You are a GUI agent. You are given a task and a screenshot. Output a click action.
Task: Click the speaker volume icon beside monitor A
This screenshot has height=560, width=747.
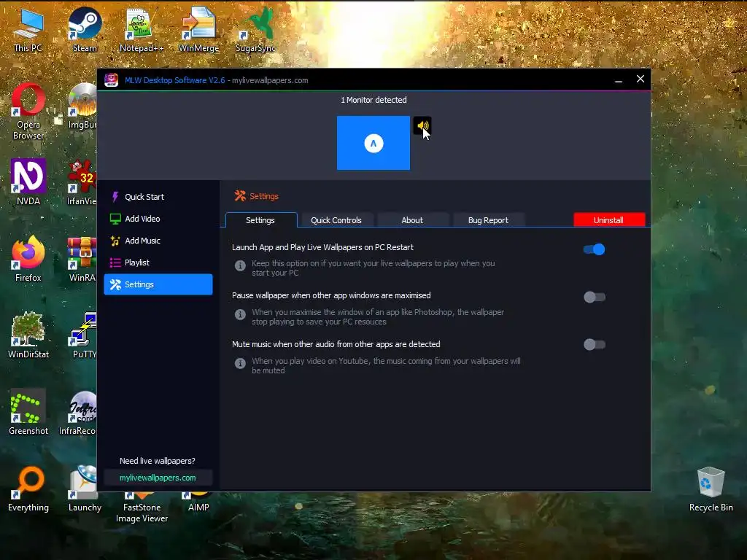click(422, 125)
